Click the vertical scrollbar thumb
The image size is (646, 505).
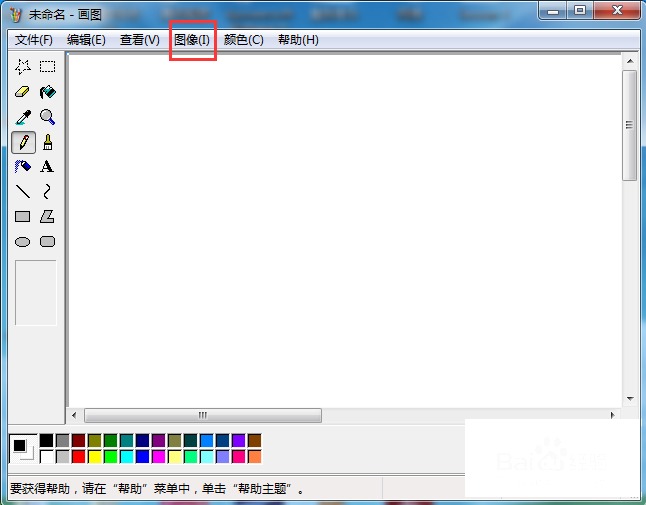(x=630, y=125)
